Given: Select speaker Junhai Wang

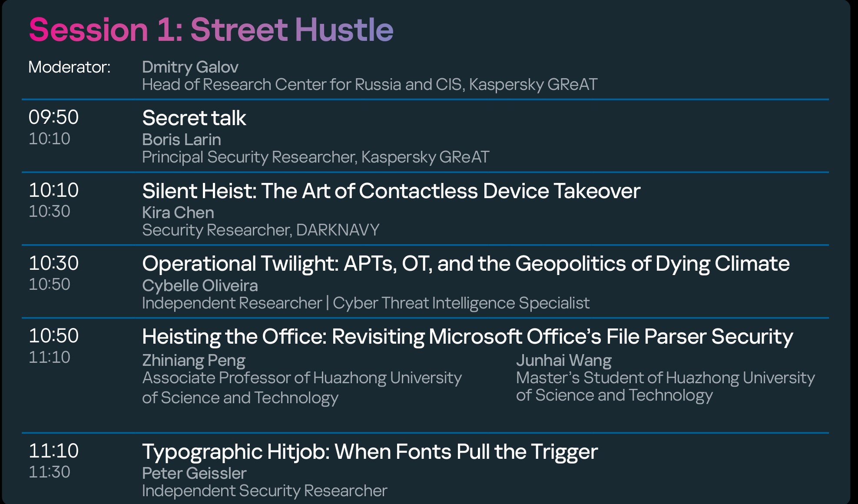Looking at the screenshot, I should coord(563,360).
